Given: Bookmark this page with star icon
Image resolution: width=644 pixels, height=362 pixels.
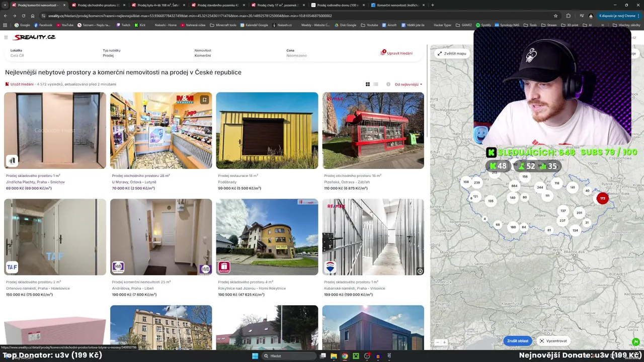Looking at the screenshot, I should 555,16.
